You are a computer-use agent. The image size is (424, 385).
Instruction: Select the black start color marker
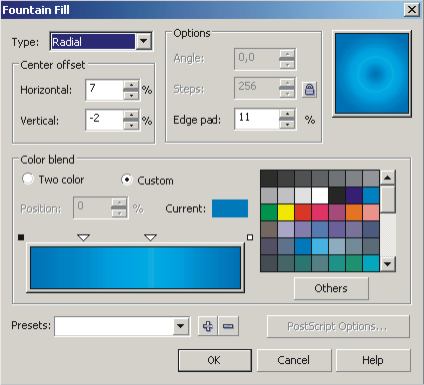click(21, 237)
